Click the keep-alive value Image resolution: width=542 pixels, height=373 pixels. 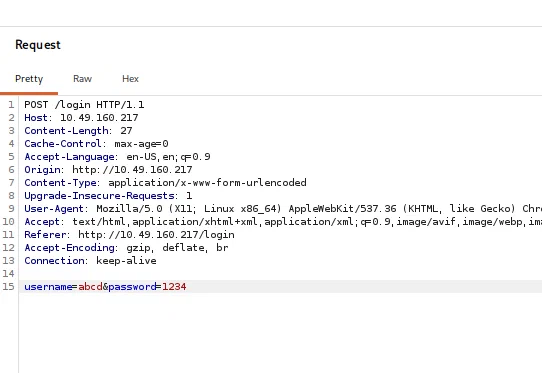(x=126, y=261)
